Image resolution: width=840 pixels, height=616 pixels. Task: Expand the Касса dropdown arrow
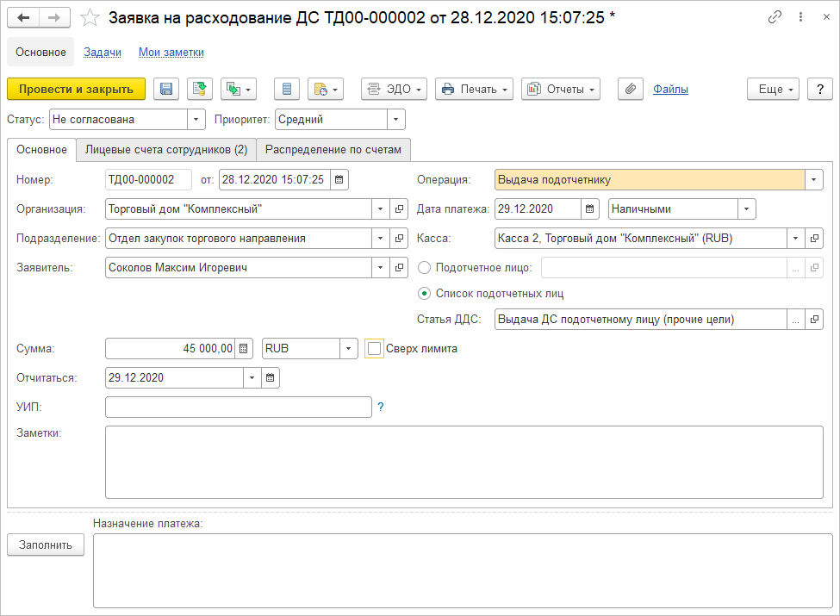795,239
